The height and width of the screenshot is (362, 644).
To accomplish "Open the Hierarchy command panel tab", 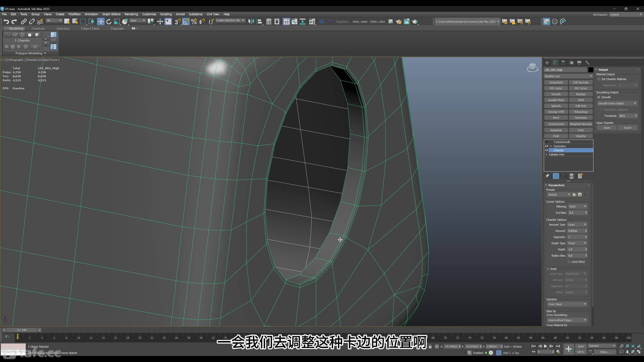I will 563,63.
